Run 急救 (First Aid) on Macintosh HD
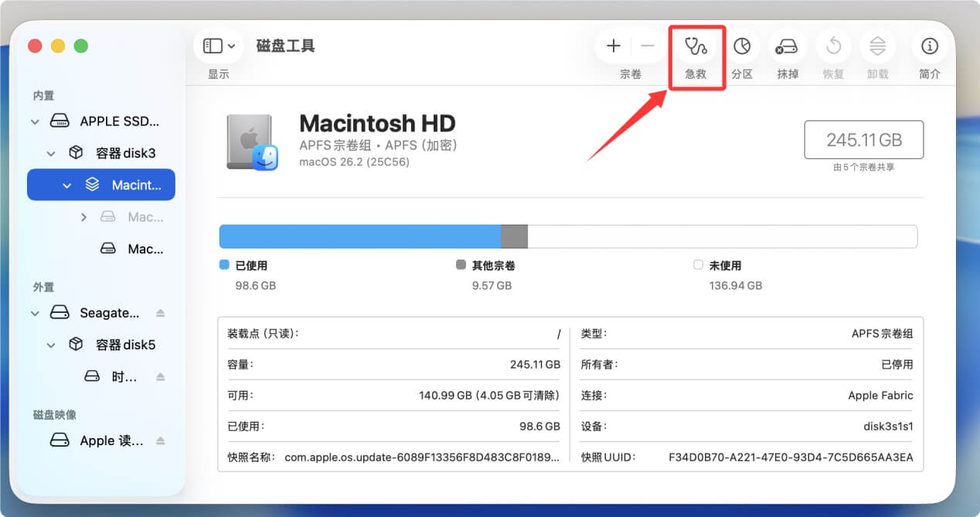 point(696,46)
